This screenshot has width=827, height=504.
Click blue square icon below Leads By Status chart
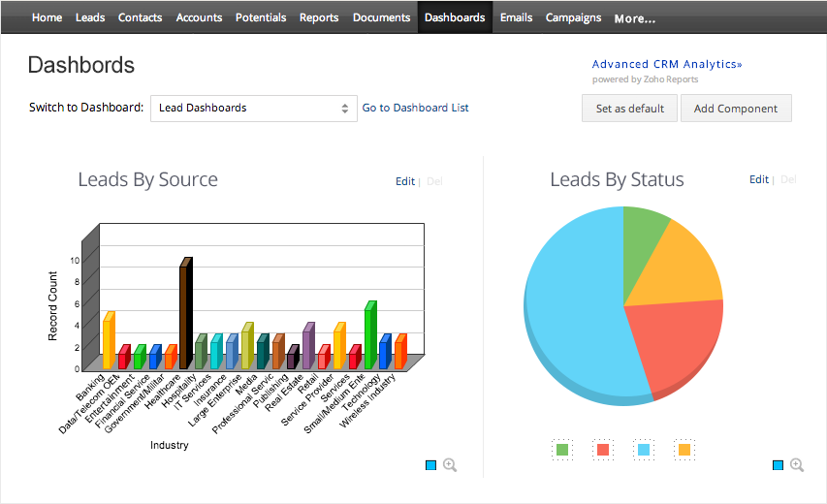point(778,466)
